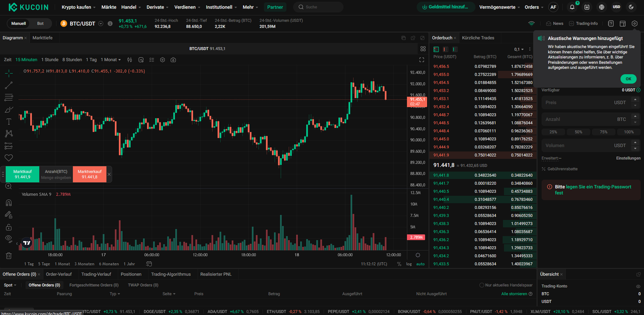Click the Marktverkauf button
Image resolution: width=644 pixels, height=315 pixels.
(x=90, y=174)
